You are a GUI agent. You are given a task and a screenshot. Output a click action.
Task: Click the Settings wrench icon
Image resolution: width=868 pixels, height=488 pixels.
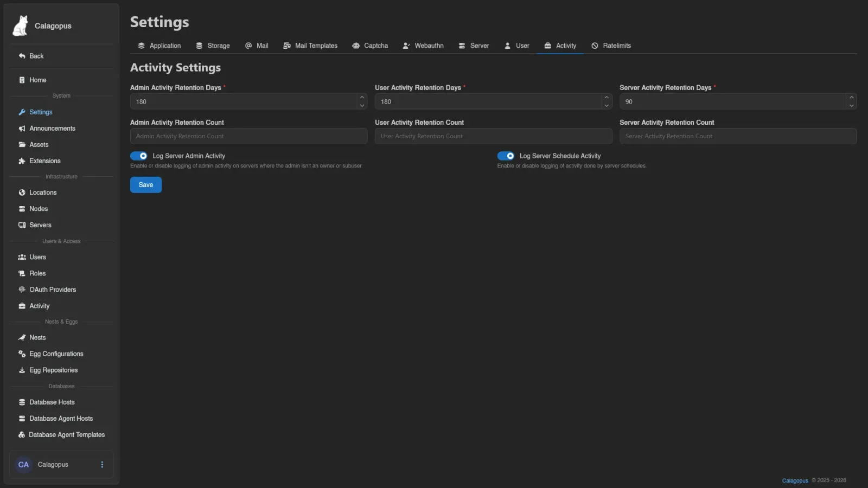point(22,112)
